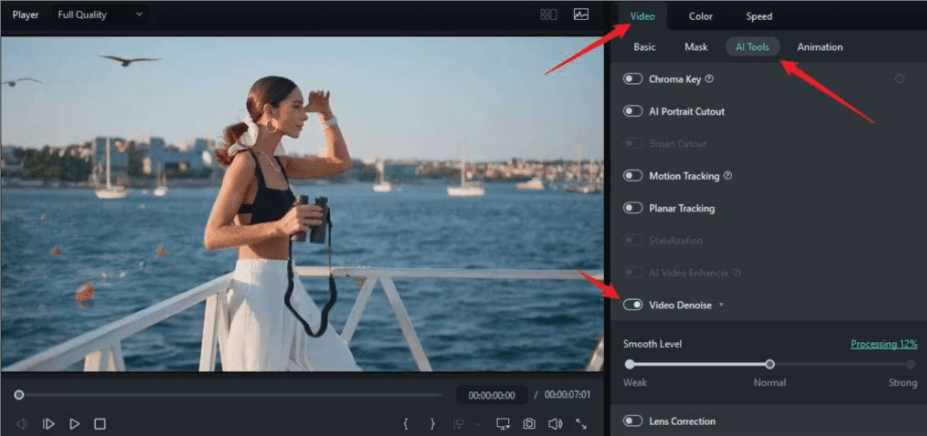Switch on Planar Tracking
Screen dimensions: 927x436
pyautogui.click(x=633, y=208)
